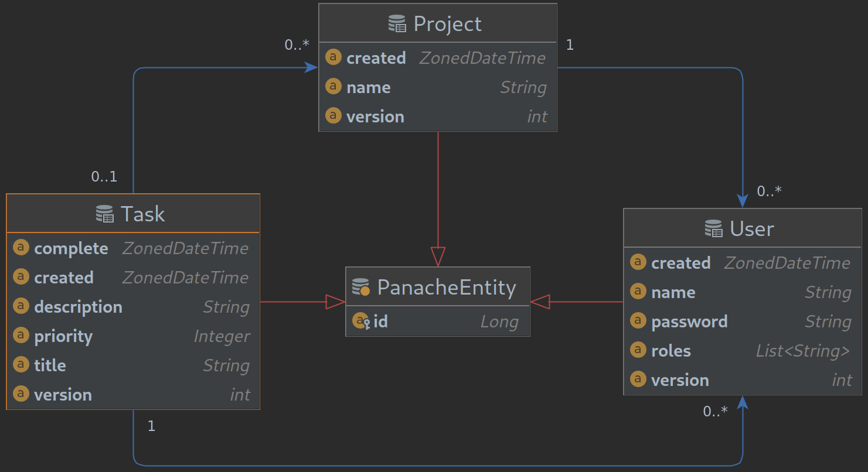This screenshot has height=472, width=868.
Task: Click the database icon next to PanacheEntity
Action: 360,287
